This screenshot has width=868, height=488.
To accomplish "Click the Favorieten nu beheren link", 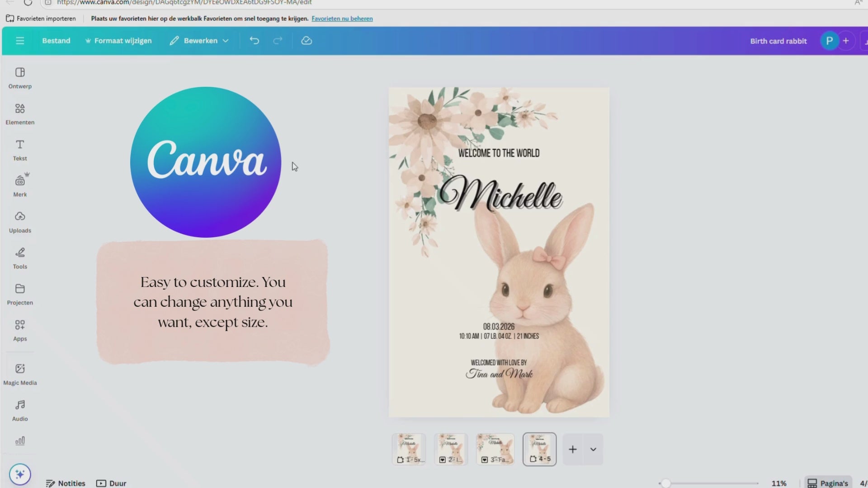I will pos(342,19).
